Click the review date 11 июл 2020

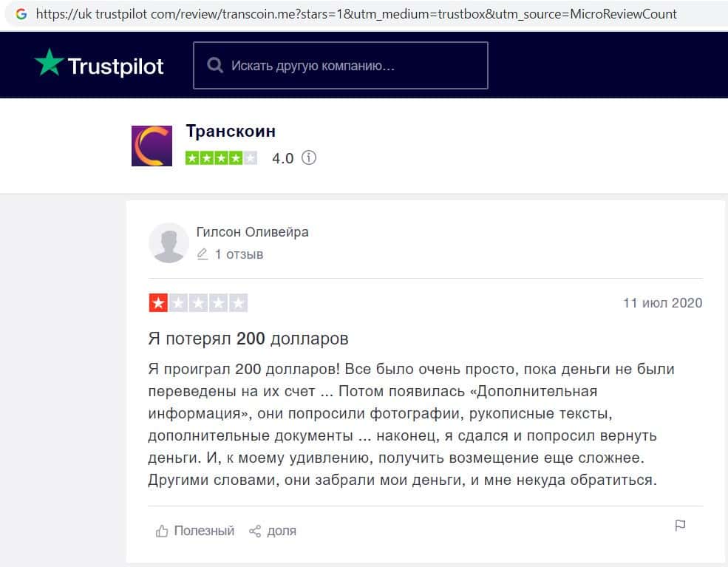[662, 303]
